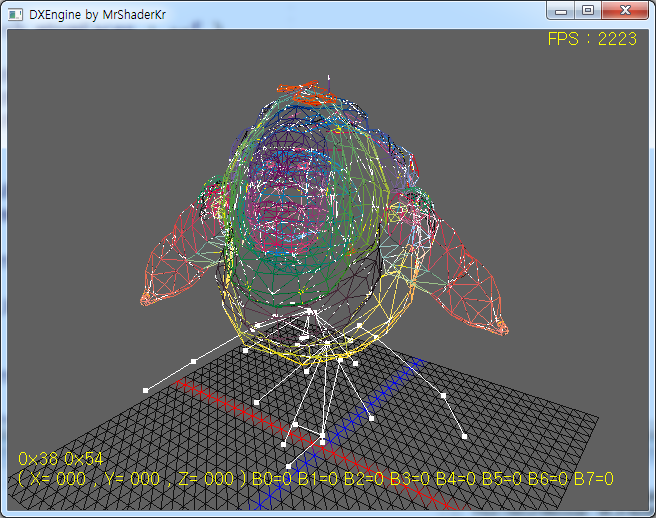Click the right orange wireframe fin tip

click(x=502, y=328)
